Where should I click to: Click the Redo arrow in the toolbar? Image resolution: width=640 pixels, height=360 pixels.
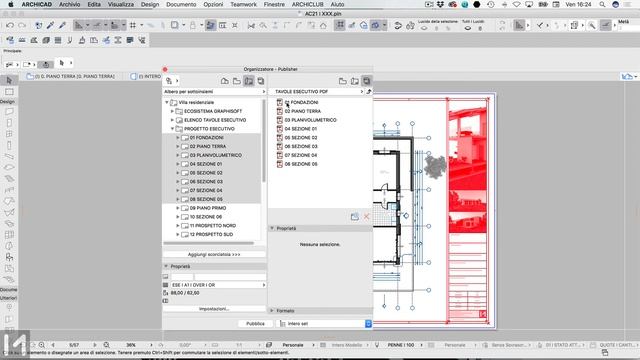pos(22,25)
